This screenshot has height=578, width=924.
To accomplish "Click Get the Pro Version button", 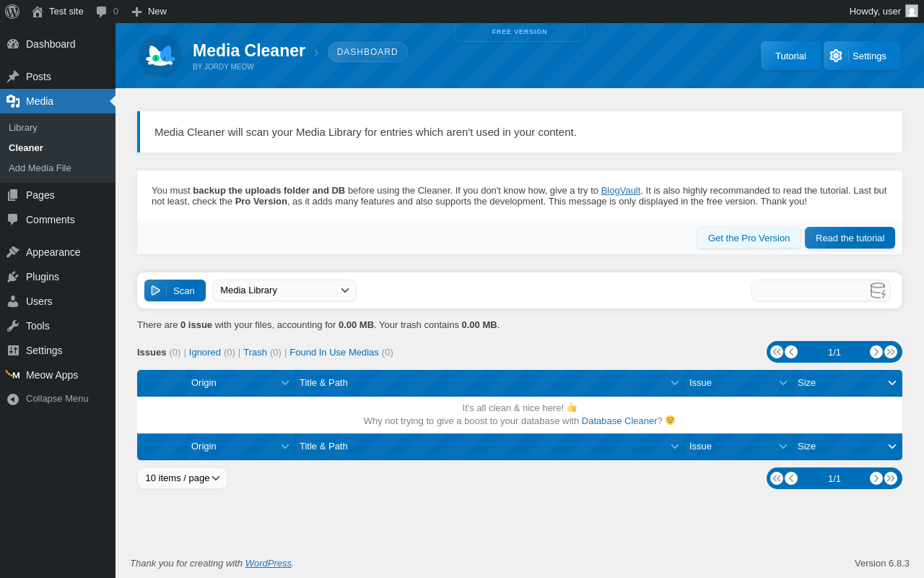I will 749,238.
